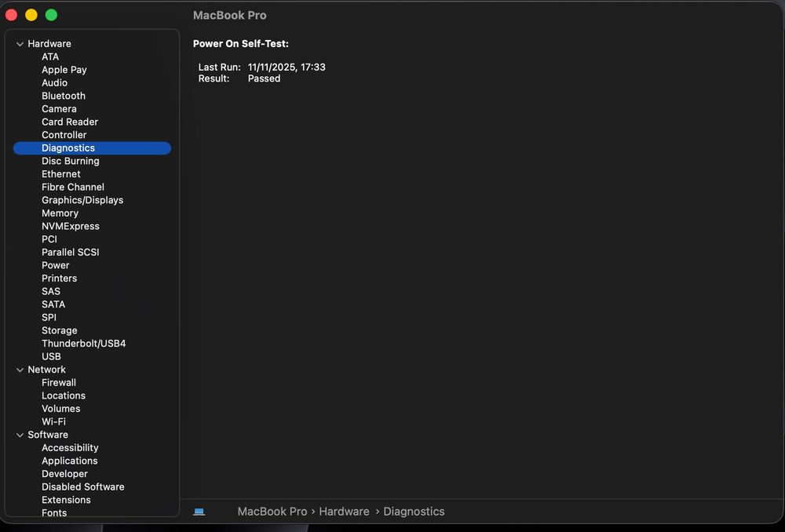Select SAS in the sidebar

[x=50, y=291]
